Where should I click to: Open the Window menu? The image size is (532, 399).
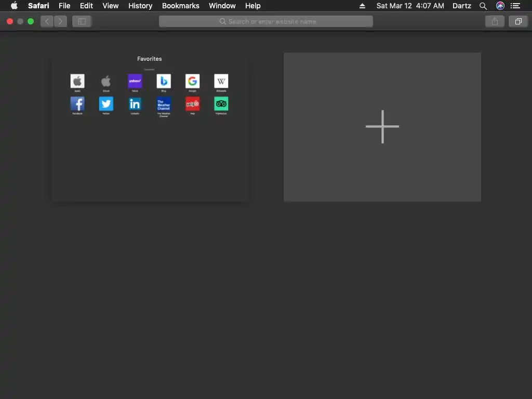(222, 6)
